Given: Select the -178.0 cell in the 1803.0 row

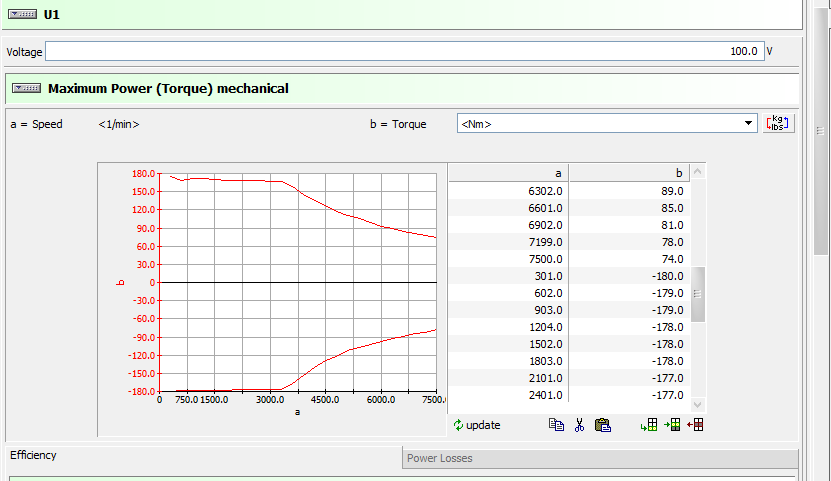Looking at the screenshot, I should pos(629,361).
